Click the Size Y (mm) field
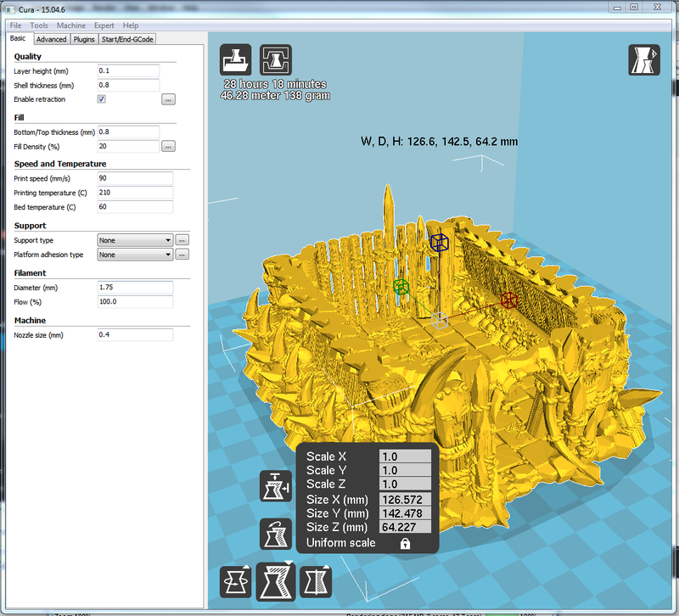Image resolution: width=679 pixels, height=616 pixels. [x=405, y=513]
